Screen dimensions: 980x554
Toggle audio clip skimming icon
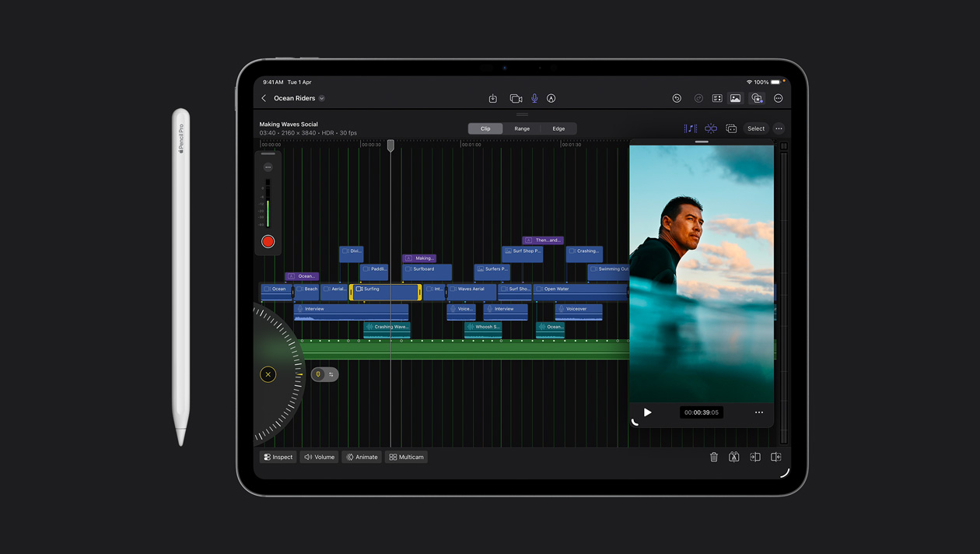click(690, 128)
